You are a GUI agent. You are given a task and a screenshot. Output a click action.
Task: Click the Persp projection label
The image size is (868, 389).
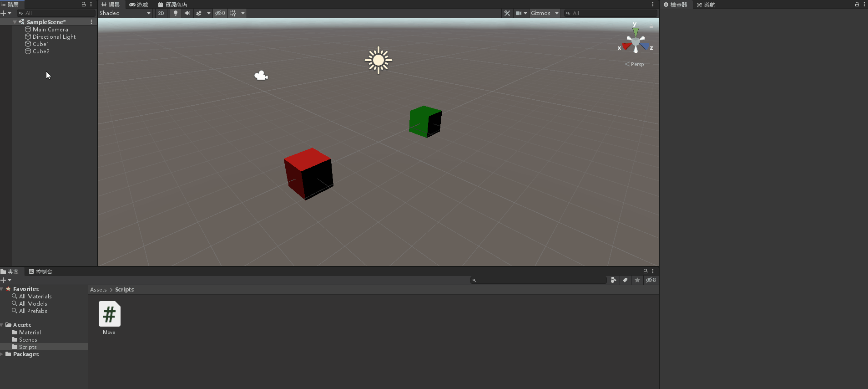pos(637,64)
